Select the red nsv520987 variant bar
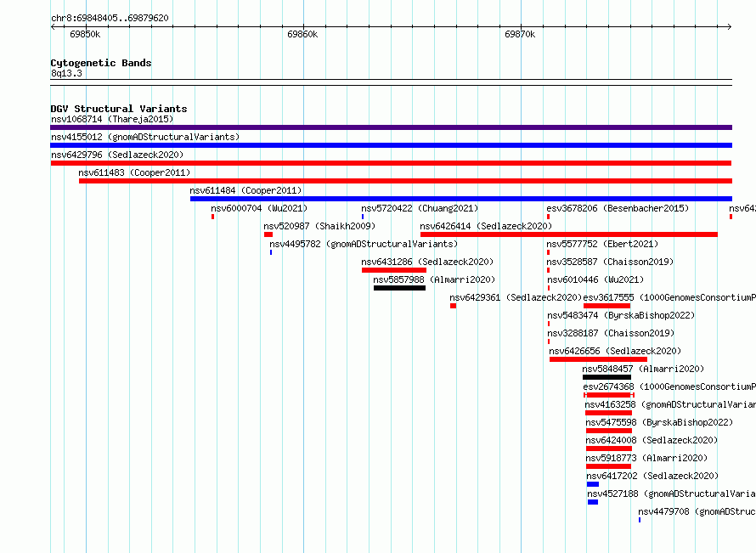The image size is (756, 553). tap(268, 234)
